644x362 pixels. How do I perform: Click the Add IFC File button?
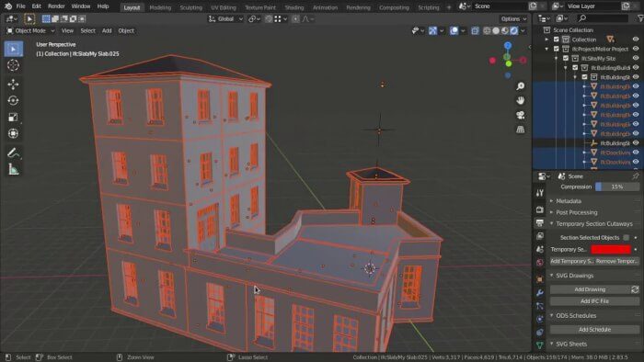[x=594, y=301]
